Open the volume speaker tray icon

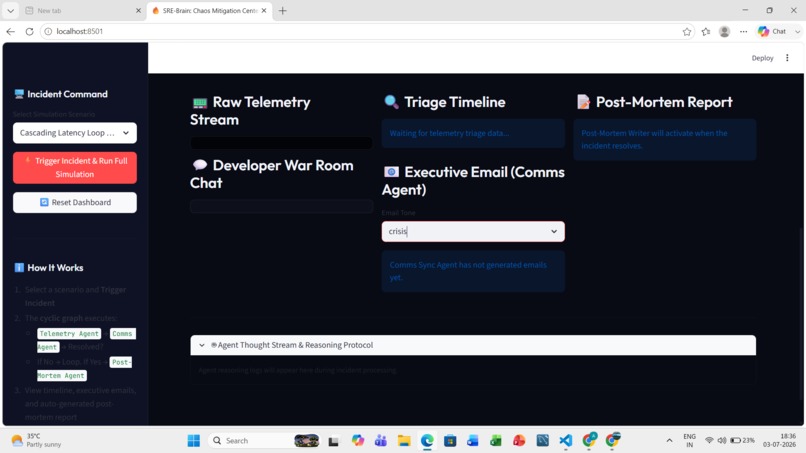[x=722, y=441]
